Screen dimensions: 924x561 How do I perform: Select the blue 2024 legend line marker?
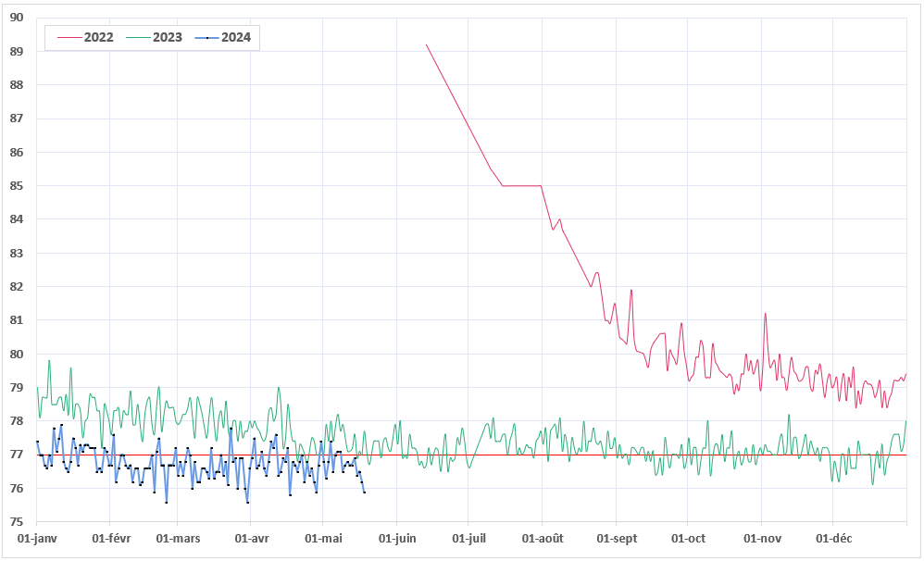[x=206, y=37]
